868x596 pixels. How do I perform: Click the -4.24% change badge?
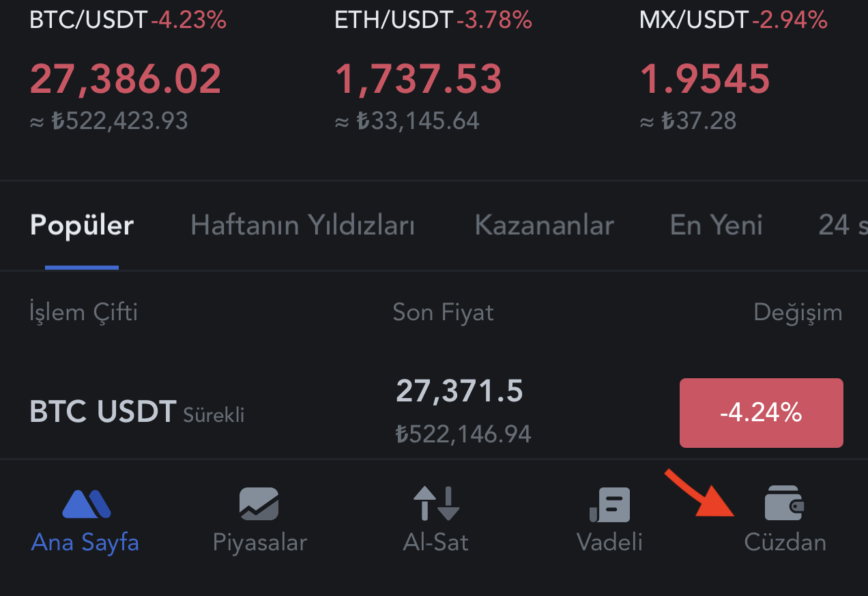click(x=761, y=413)
